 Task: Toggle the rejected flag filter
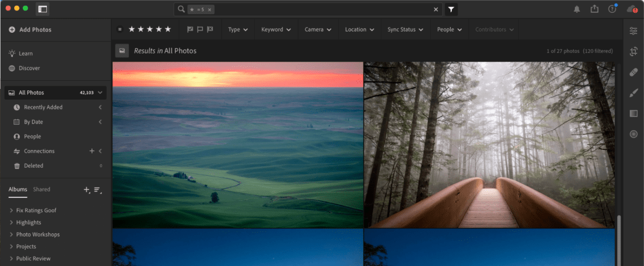[x=210, y=29]
